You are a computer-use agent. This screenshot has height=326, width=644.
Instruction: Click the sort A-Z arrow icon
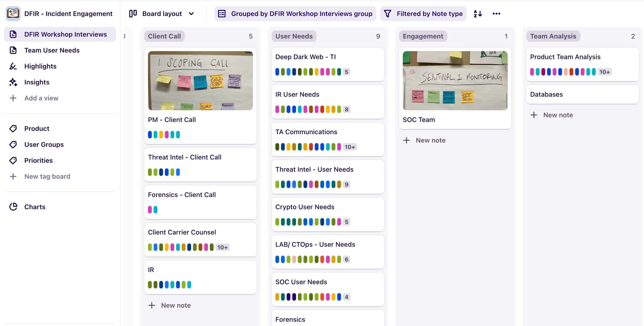478,14
